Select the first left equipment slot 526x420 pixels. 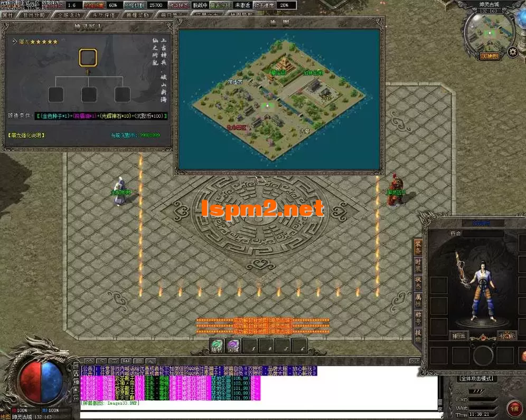pos(439,285)
